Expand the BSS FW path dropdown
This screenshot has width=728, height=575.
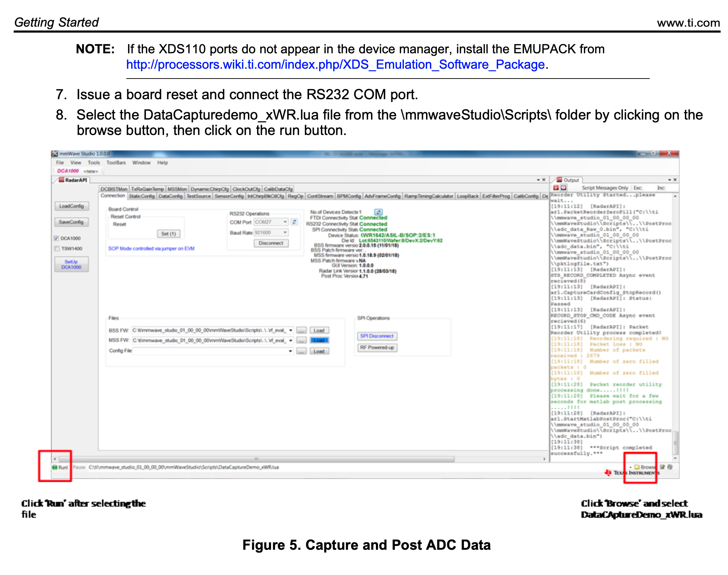coord(291,330)
